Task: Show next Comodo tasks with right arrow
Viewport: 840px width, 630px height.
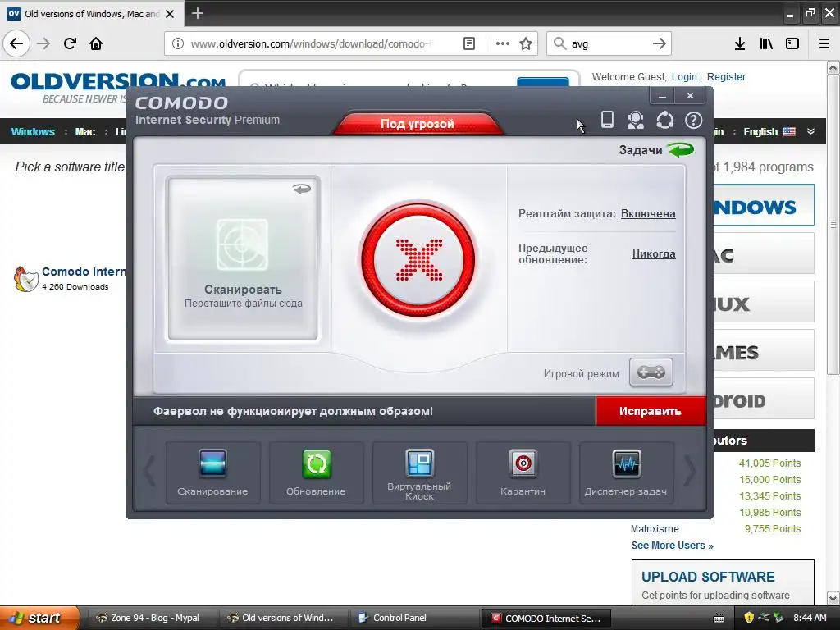Action: click(x=690, y=472)
